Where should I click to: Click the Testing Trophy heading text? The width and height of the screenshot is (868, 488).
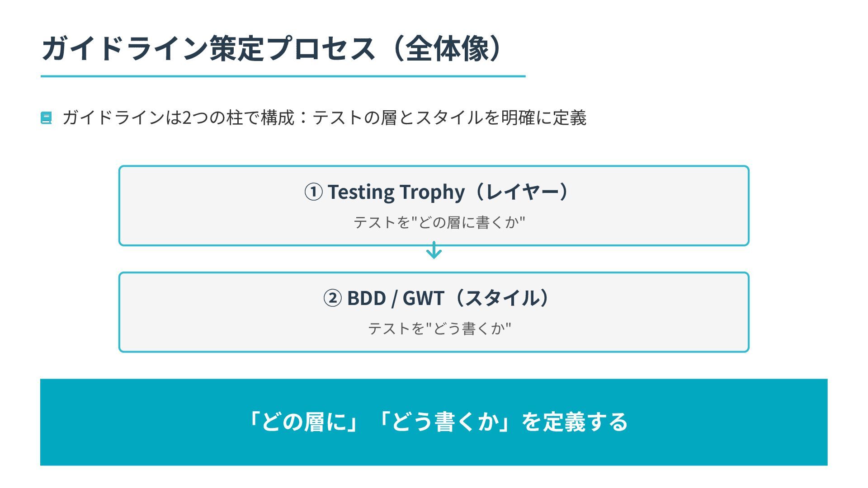[396, 192]
